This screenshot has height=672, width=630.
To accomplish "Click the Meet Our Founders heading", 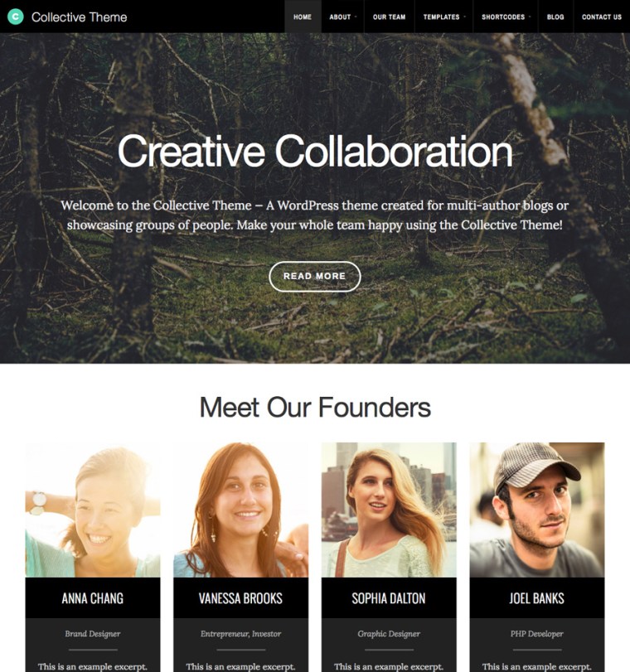I will (315, 407).
